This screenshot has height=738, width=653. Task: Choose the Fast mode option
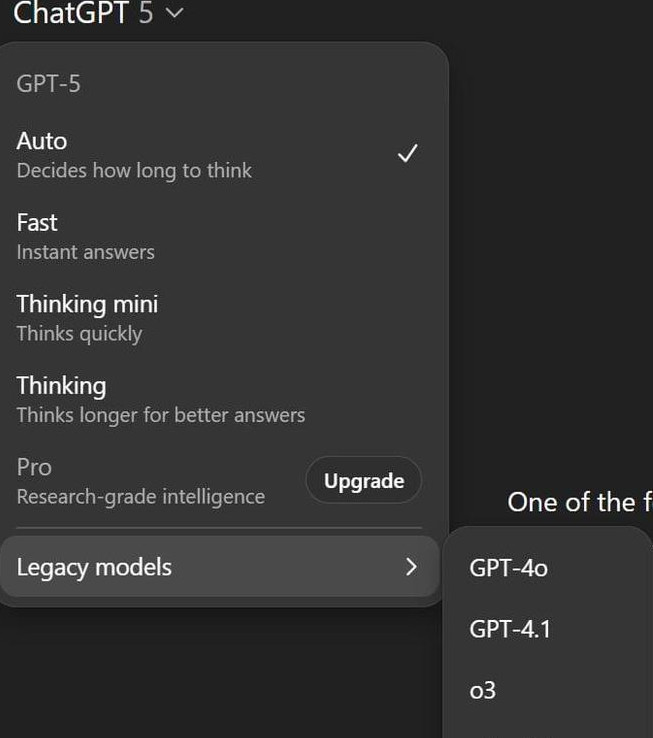click(x=37, y=222)
